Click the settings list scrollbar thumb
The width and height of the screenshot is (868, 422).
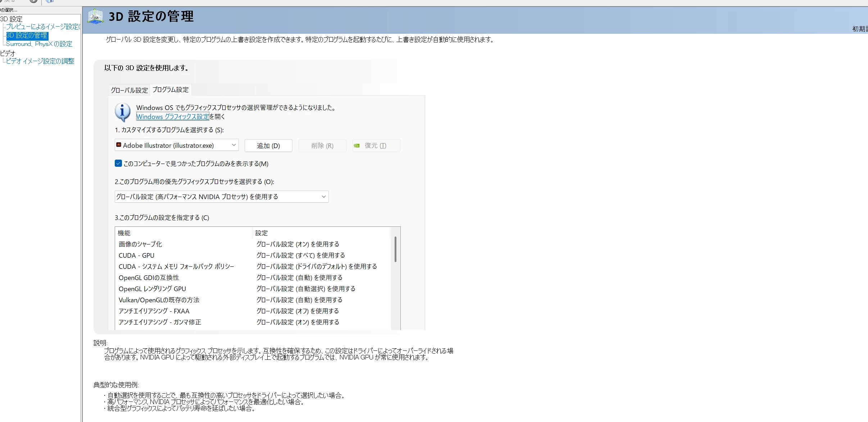click(x=395, y=249)
